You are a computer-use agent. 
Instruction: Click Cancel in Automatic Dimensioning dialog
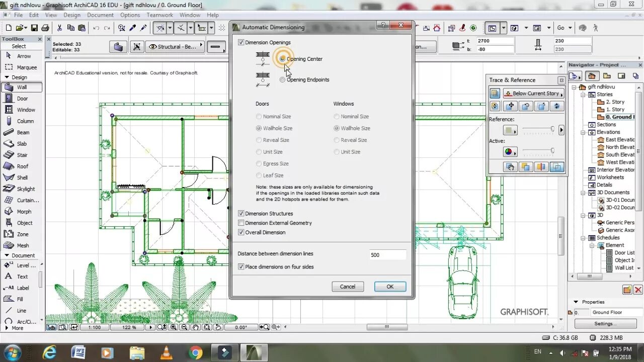tap(348, 287)
